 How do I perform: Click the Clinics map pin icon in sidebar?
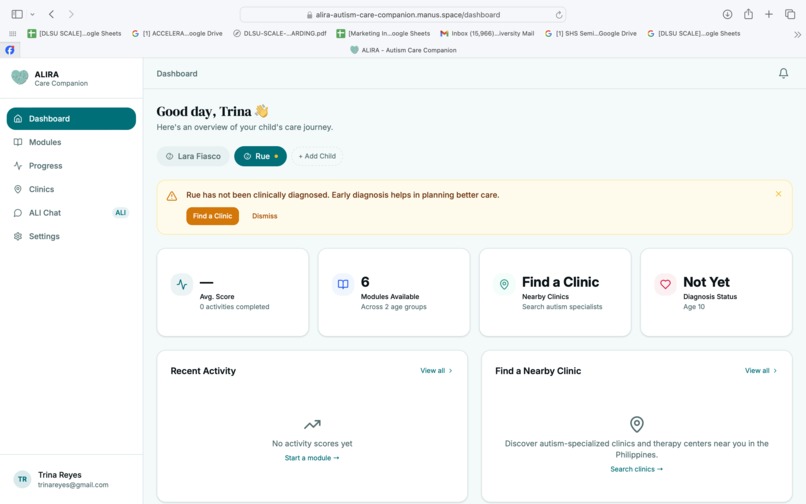click(x=18, y=189)
